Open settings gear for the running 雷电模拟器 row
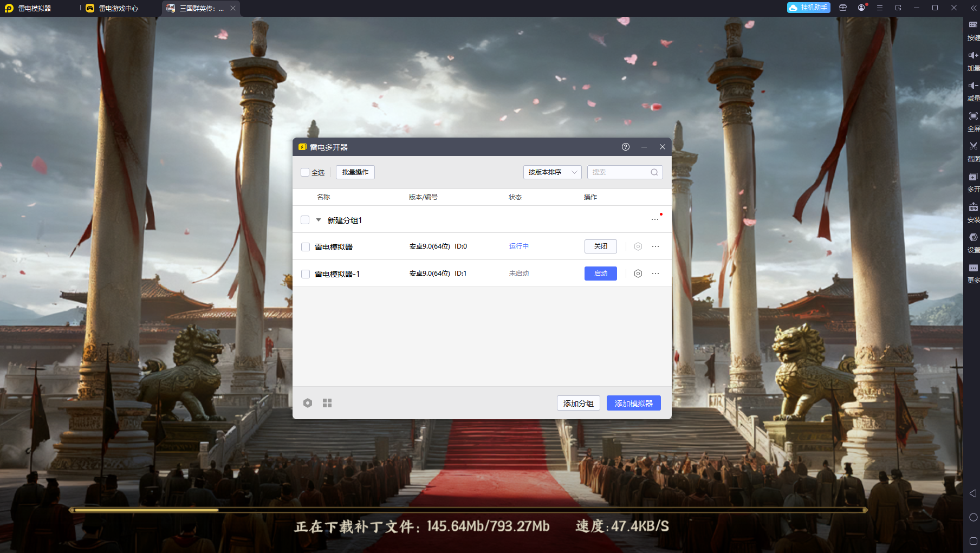The width and height of the screenshot is (980, 553). (638, 246)
